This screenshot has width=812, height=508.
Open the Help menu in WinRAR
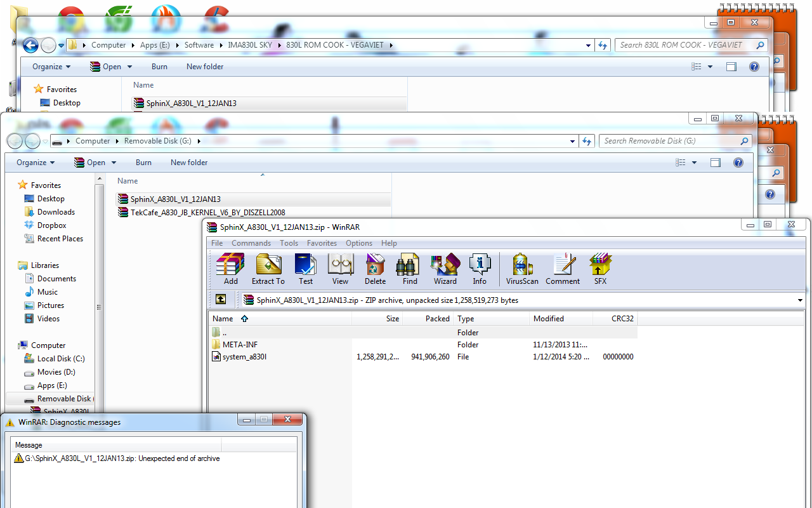[x=389, y=243]
